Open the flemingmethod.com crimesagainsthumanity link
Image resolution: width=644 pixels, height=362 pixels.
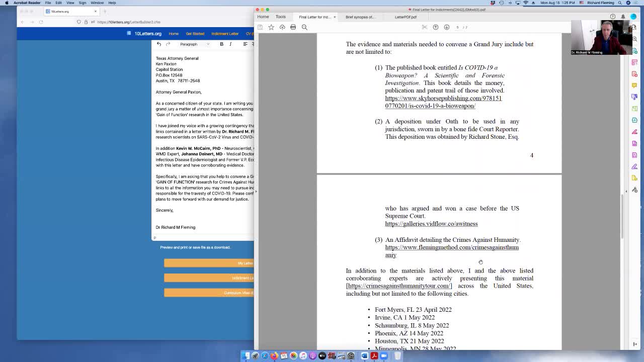click(451, 251)
